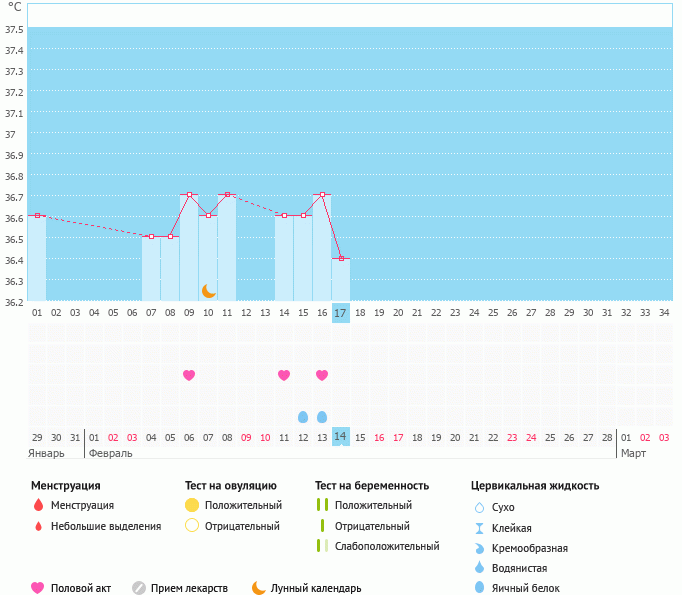Click the temperature point on cycle day 09
Viewport: 682px width, 595px height.
(189, 194)
